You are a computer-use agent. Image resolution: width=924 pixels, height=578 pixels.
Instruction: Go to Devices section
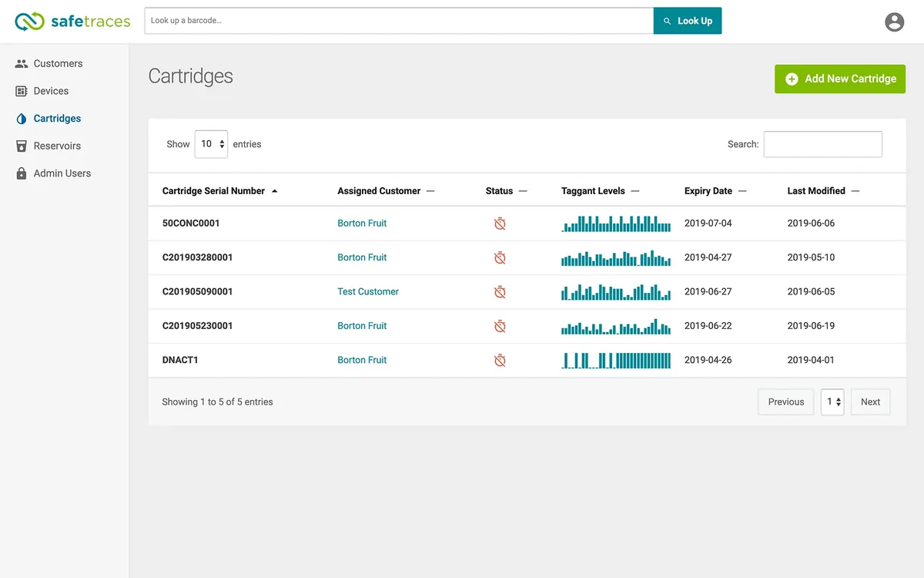(x=51, y=91)
